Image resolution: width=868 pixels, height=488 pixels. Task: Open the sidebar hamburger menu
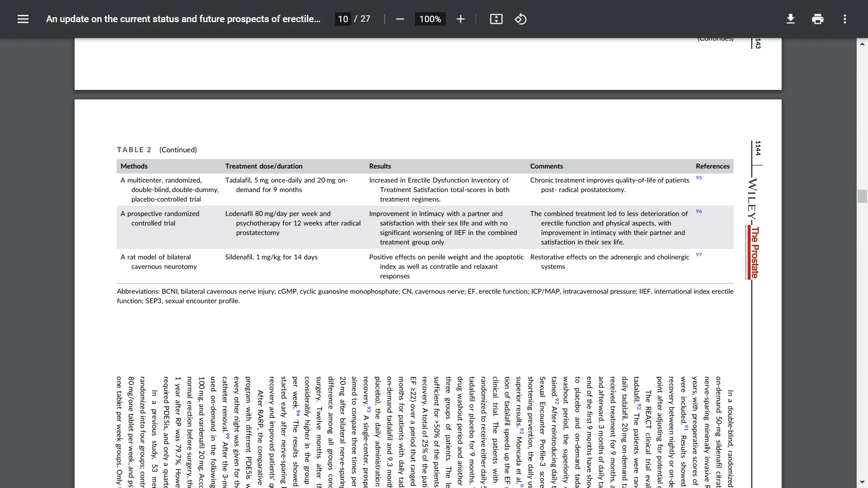[x=23, y=19]
